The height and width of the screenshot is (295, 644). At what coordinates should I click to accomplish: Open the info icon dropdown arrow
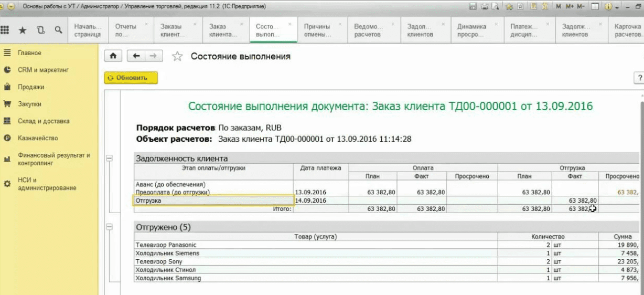coord(617,7)
